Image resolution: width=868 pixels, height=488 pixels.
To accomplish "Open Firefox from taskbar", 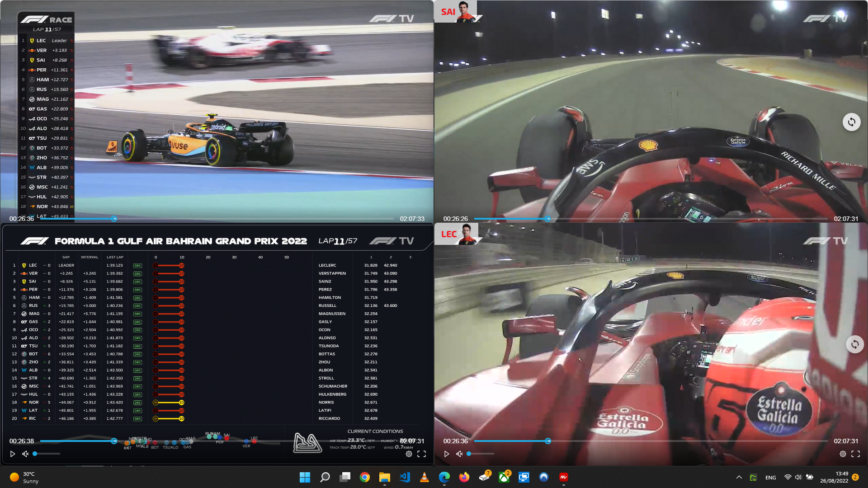I will (x=464, y=477).
